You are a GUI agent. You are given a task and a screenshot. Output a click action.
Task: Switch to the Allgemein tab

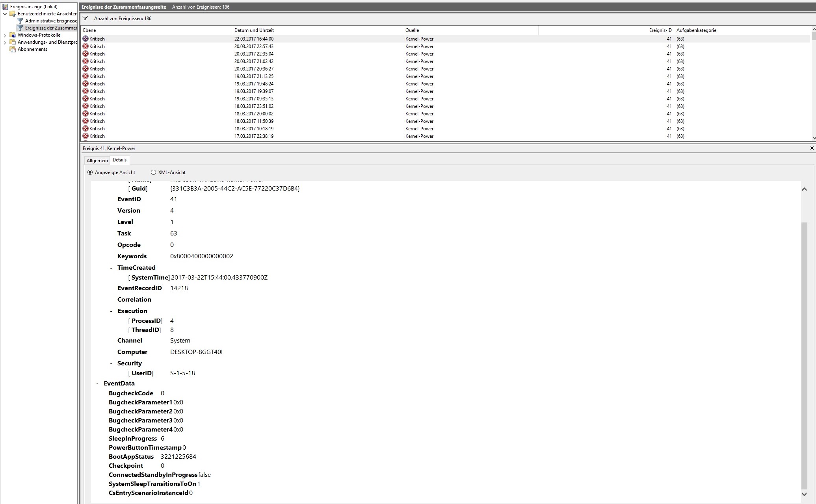tap(97, 161)
